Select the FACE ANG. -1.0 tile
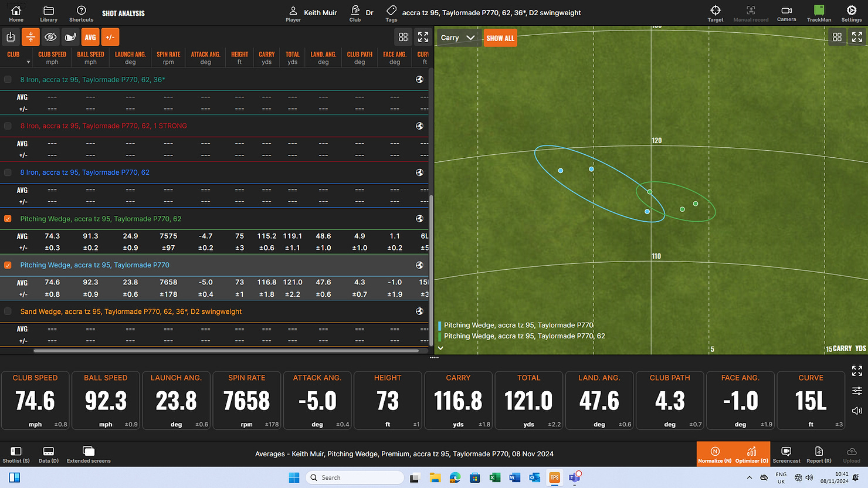This screenshot has height=488, width=868. pos(740,401)
